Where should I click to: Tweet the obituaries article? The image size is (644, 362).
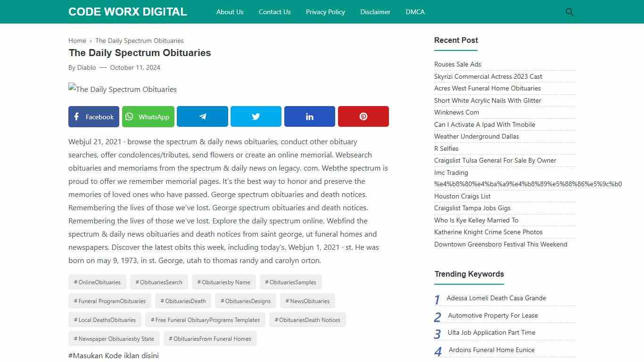tap(256, 116)
